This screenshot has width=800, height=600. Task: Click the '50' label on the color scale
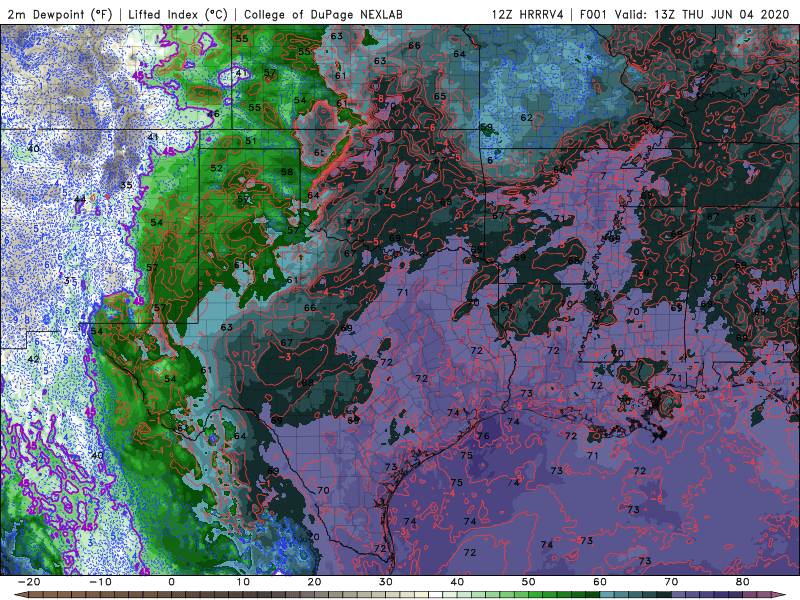pyautogui.click(x=529, y=582)
